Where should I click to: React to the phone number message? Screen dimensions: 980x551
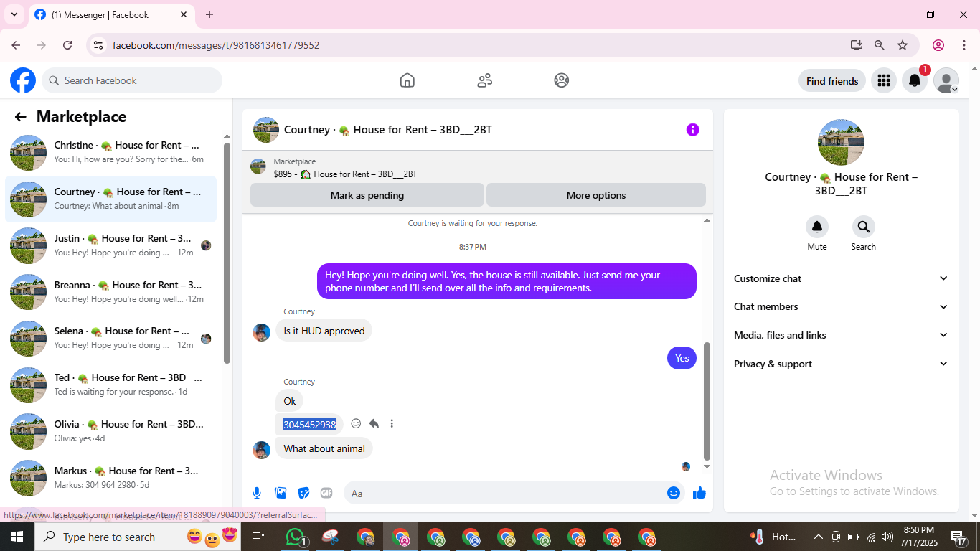[356, 424]
